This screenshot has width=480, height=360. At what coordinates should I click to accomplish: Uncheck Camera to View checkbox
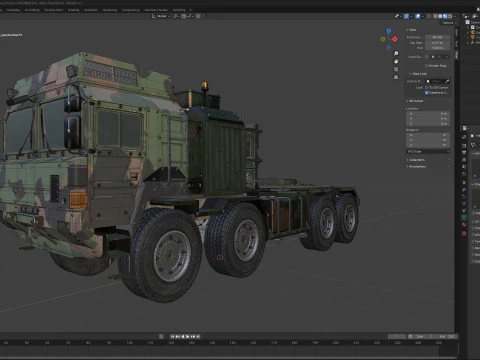pos(426,93)
